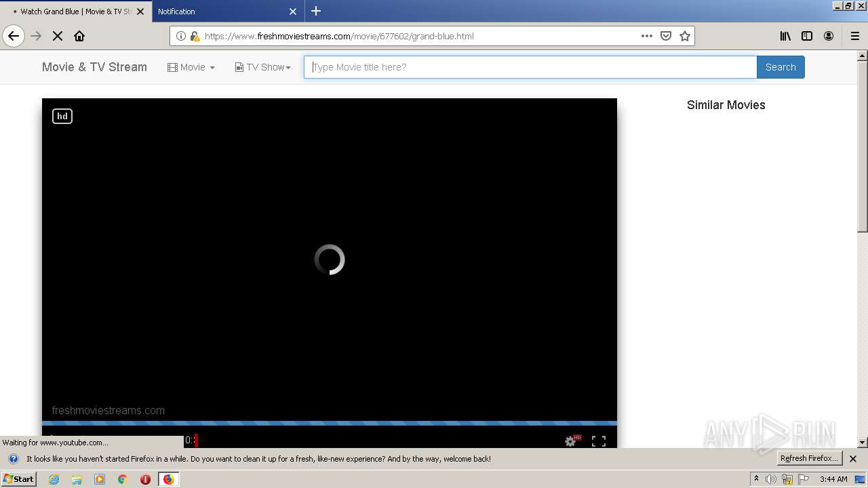Launch Google Chrome from taskbar
This screenshot has height=488, width=868.
122,479
